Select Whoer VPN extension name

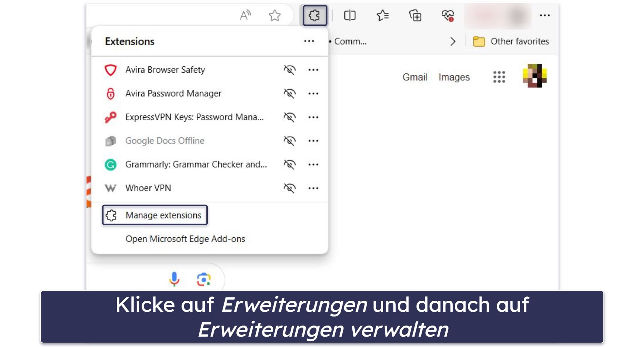(x=148, y=188)
